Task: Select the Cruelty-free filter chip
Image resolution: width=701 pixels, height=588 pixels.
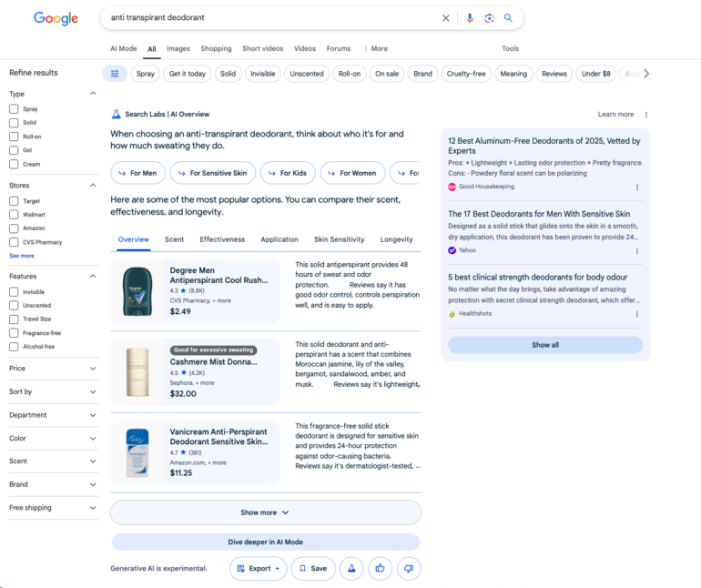Action: pyautogui.click(x=466, y=74)
